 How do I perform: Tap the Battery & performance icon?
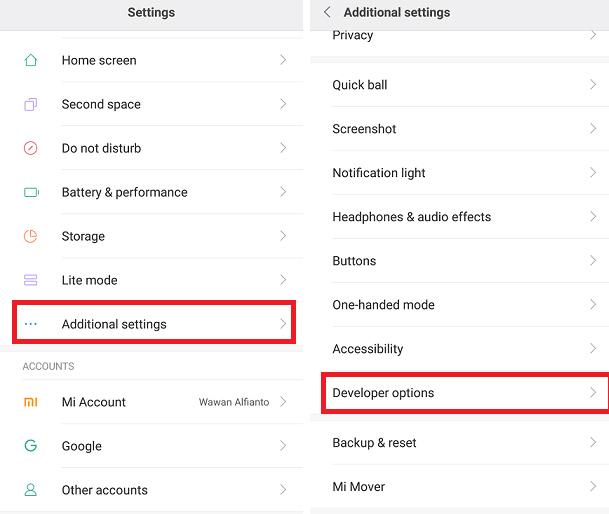[x=31, y=192]
